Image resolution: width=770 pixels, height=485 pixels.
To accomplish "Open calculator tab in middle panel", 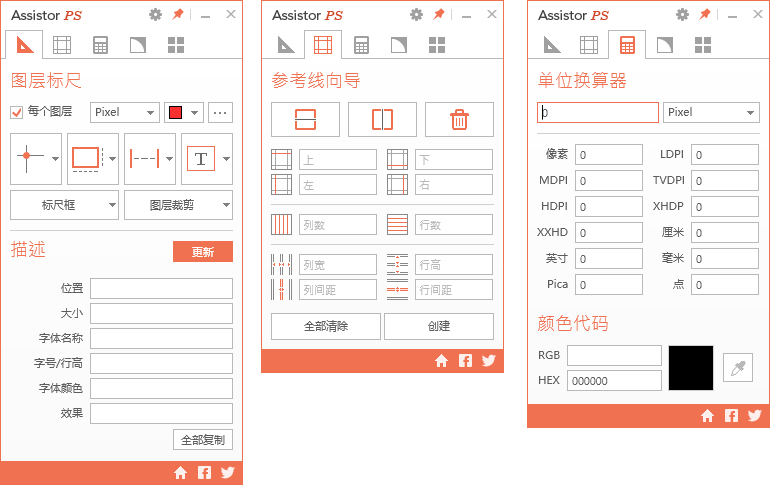I will (x=361, y=45).
